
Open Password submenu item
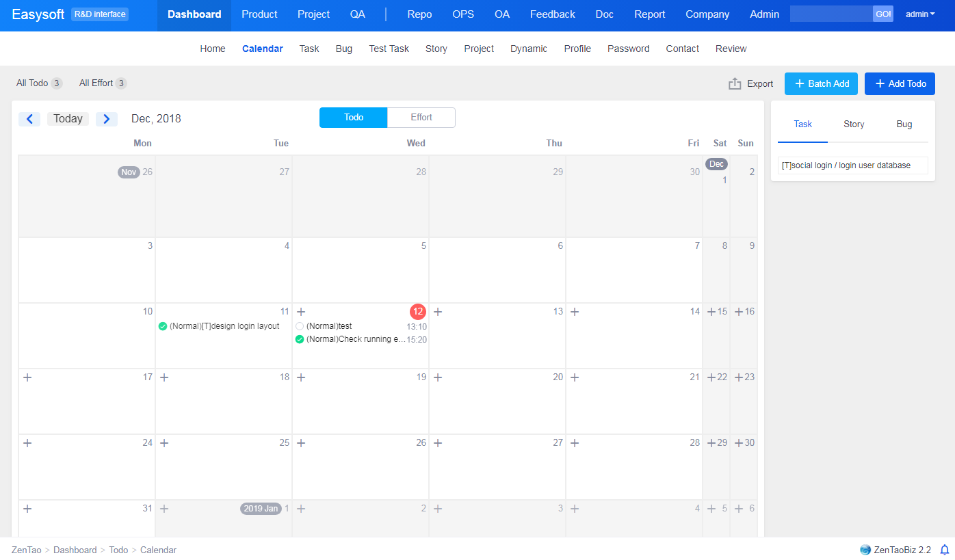pos(629,49)
